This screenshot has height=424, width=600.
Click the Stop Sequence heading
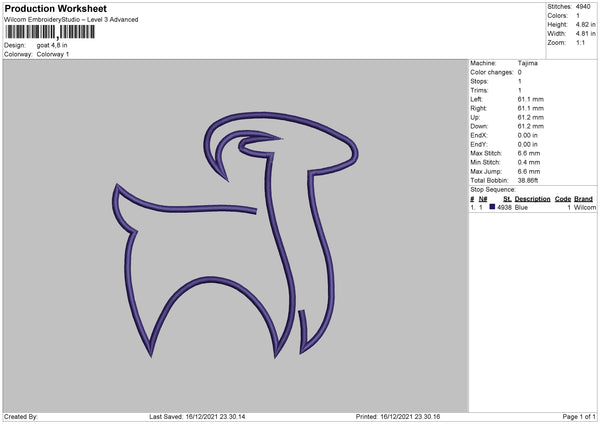493,190
